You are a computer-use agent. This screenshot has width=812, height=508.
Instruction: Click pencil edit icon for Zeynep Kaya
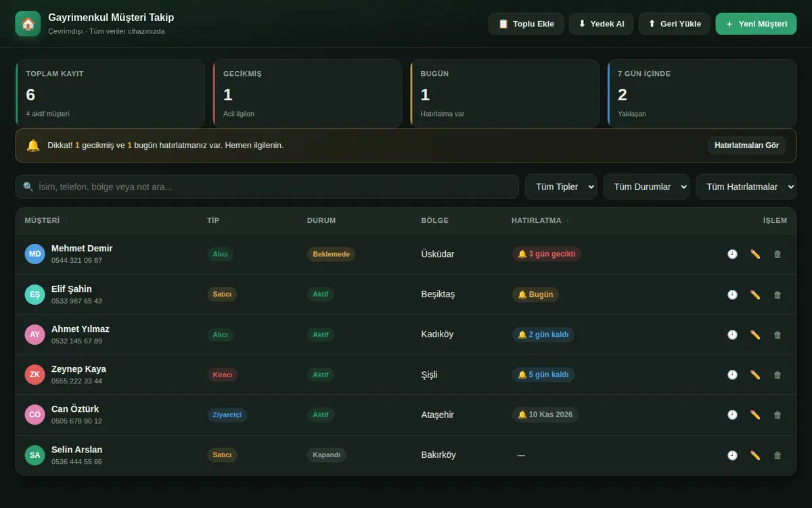755,375
